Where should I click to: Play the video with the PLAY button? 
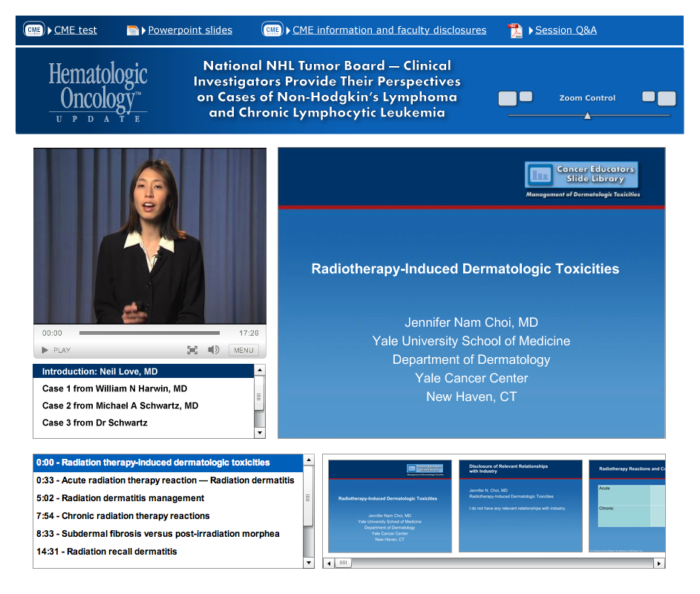(56, 350)
